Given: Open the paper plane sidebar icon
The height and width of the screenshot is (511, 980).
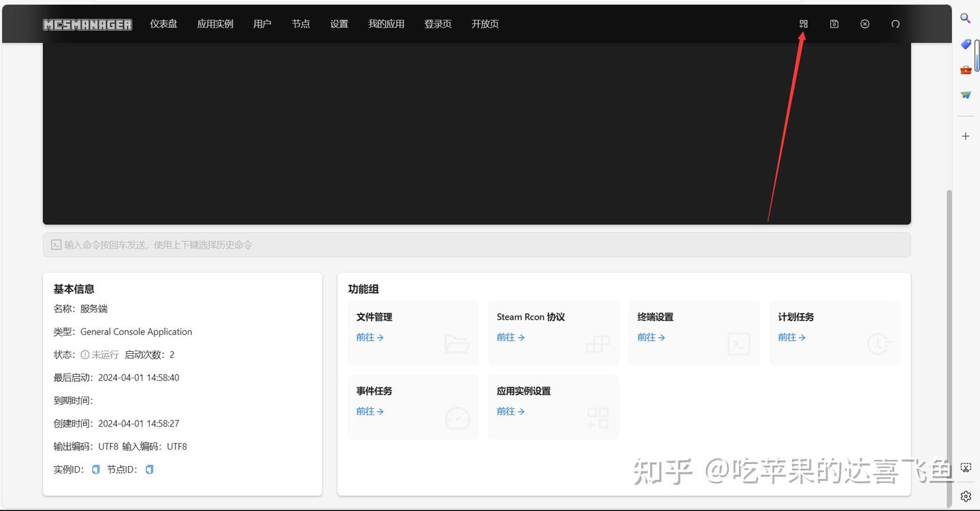Looking at the screenshot, I should pos(965,95).
